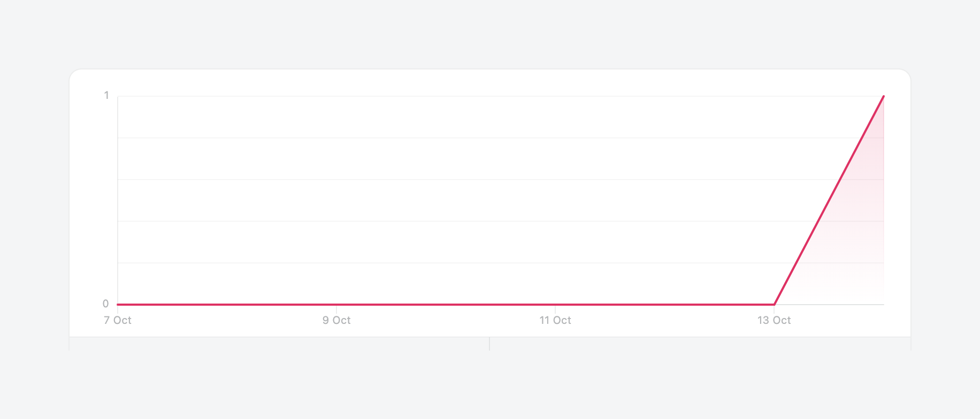The image size is (980, 419).
Task: Select the line's first data point at 7 Oct
Action: click(118, 305)
